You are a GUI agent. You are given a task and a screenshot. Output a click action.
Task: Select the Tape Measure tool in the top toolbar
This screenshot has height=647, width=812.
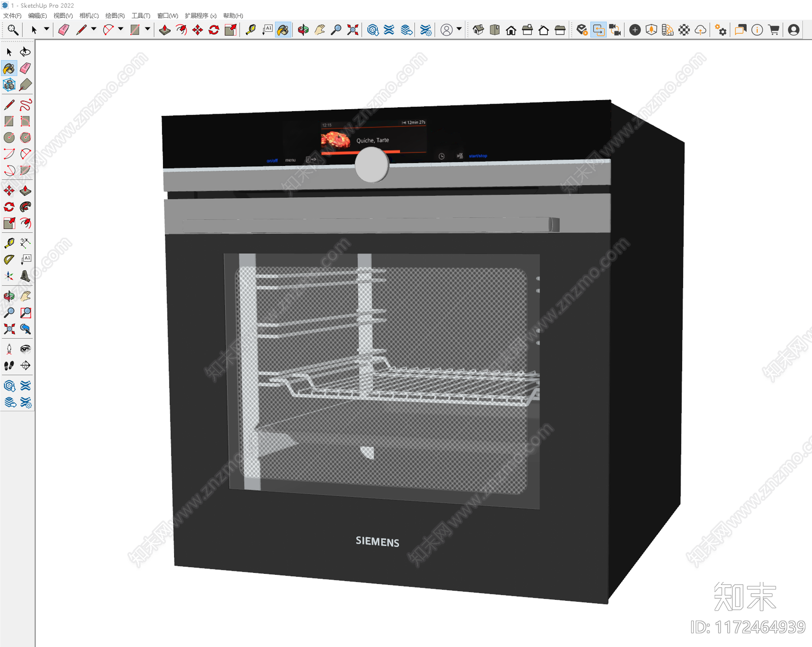[250, 30]
